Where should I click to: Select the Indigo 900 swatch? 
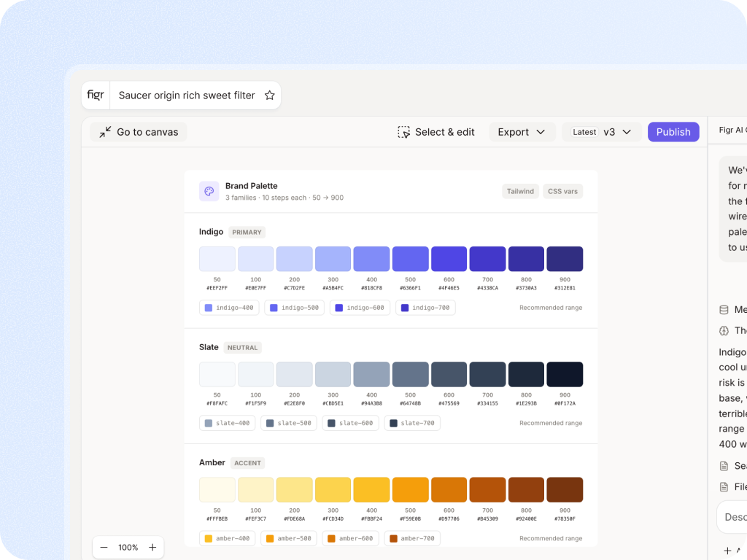click(x=565, y=259)
